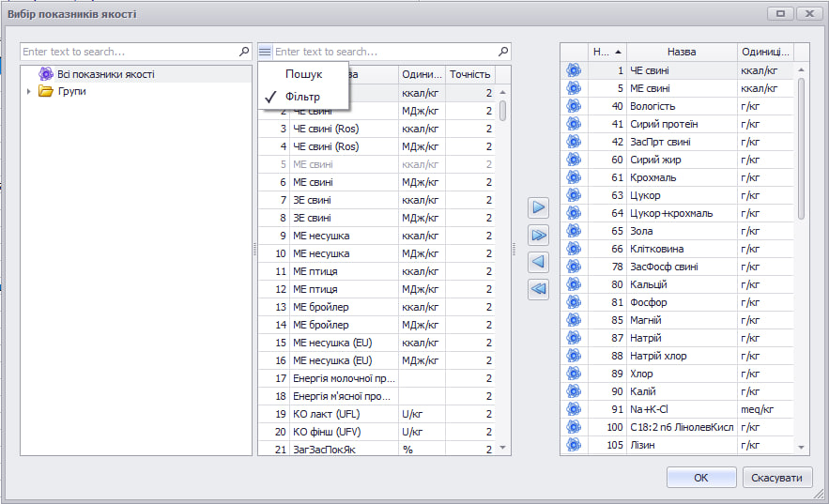Screen dimensions: 829x504
Task: Click the atom icon beside Калій row
Action: pyautogui.click(x=574, y=391)
